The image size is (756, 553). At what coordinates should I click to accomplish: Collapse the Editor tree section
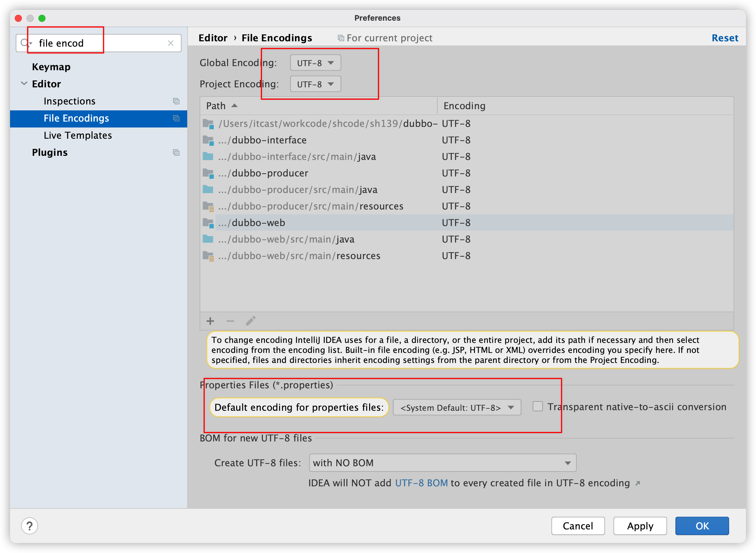(24, 84)
